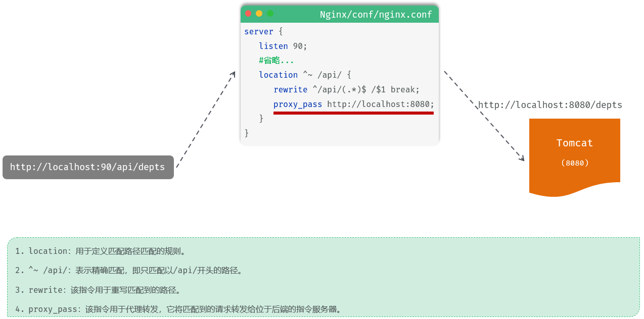Select note 4 explaining the proxy_pass directive
This screenshot has width=644, height=319.
click(178, 309)
